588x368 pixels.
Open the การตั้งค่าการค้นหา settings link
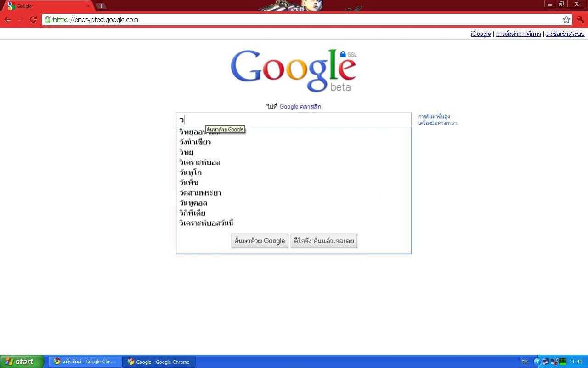click(x=518, y=34)
